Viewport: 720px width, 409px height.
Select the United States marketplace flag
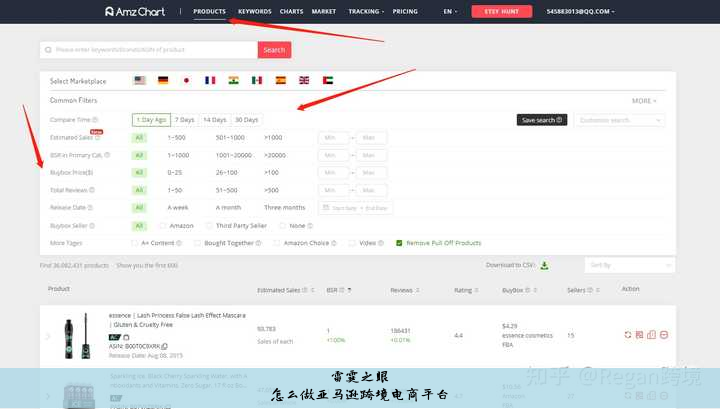139,80
